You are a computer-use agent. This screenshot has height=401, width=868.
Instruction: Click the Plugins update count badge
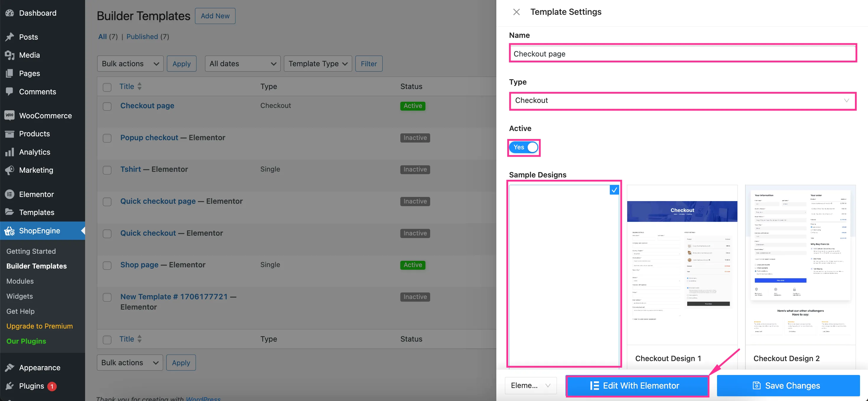pos(52,386)
